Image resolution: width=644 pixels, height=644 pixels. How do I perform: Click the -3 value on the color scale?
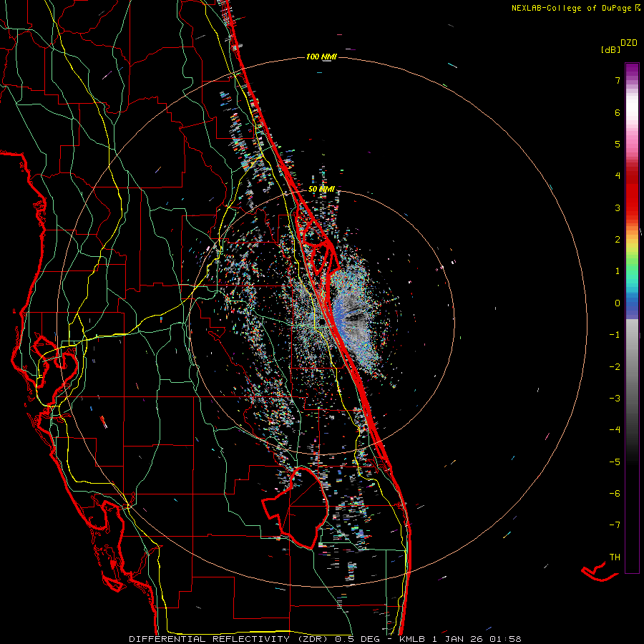[615, 399]
